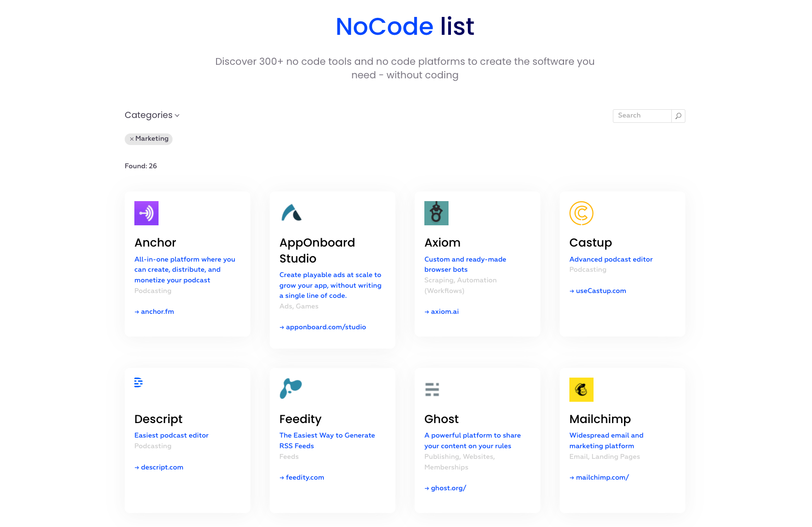Click 'All-in-one platform' Anchor description
Screen dimensions: 812x527
(185, 270)
